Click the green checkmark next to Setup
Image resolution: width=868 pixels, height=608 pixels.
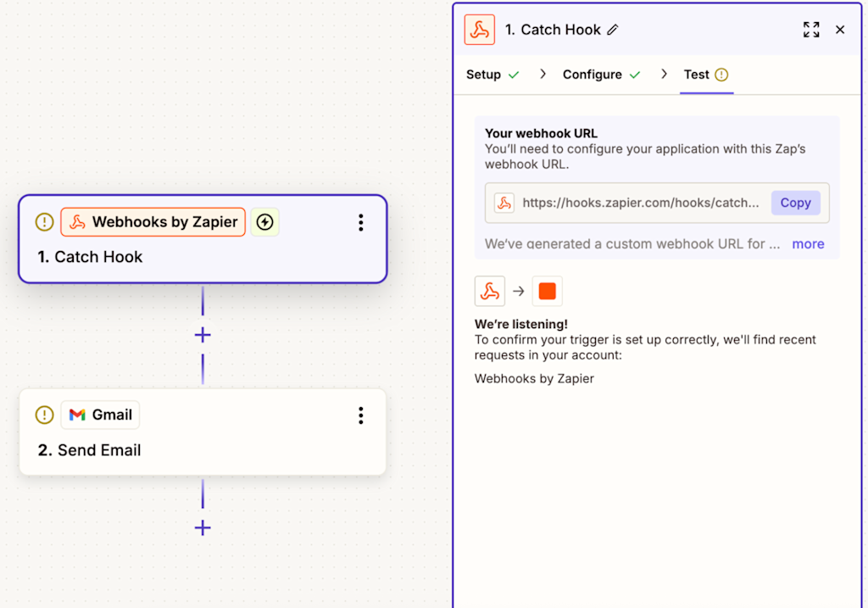(514, 75)
